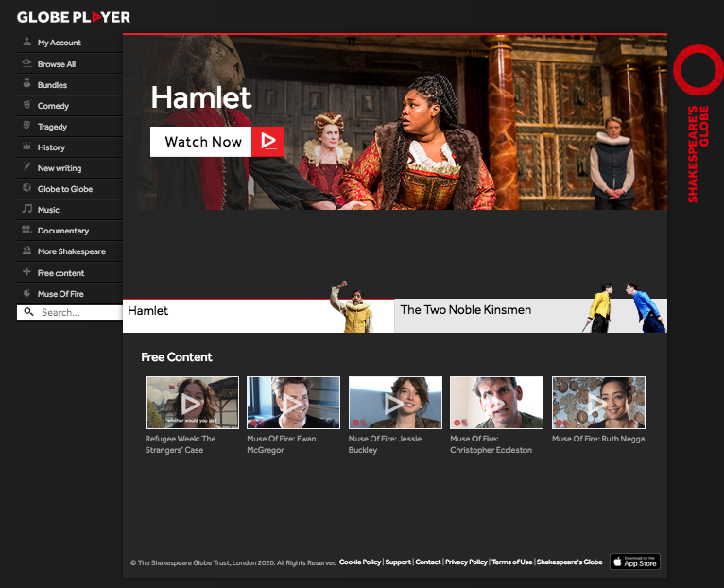Click into the Search field
The image size is (724, 588).
coord(70,312)
